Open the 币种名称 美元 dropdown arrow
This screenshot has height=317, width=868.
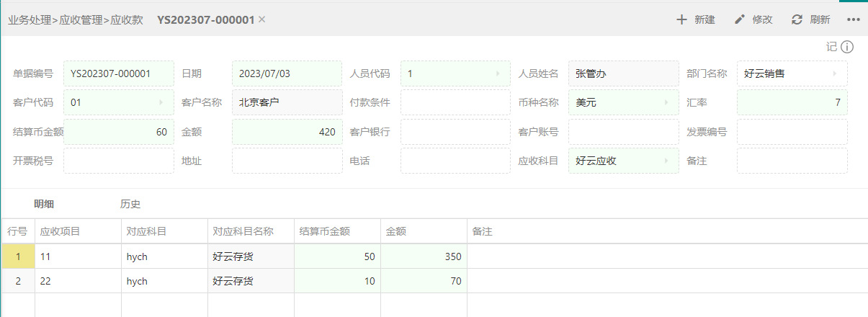pos(666,102)
